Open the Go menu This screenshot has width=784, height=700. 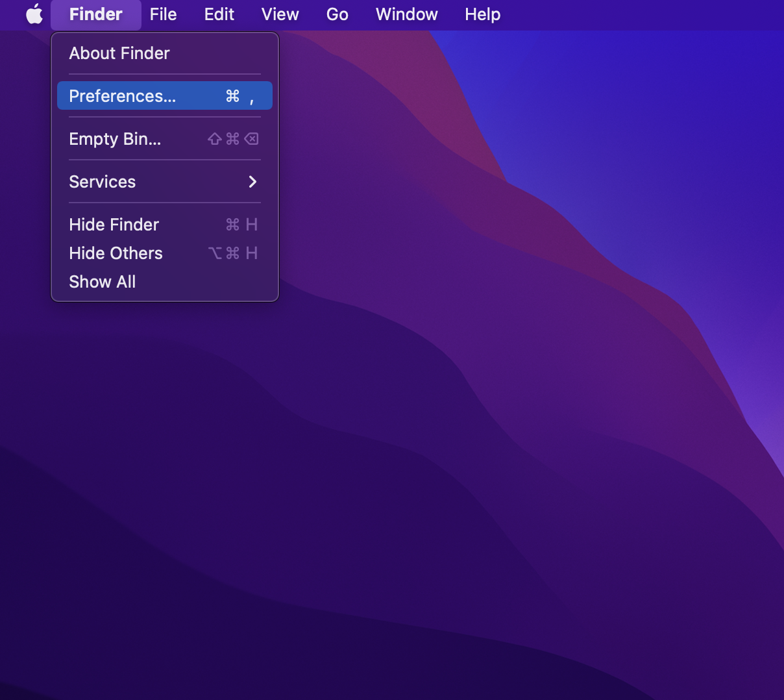pyautogui.click(x=337, y=14)
